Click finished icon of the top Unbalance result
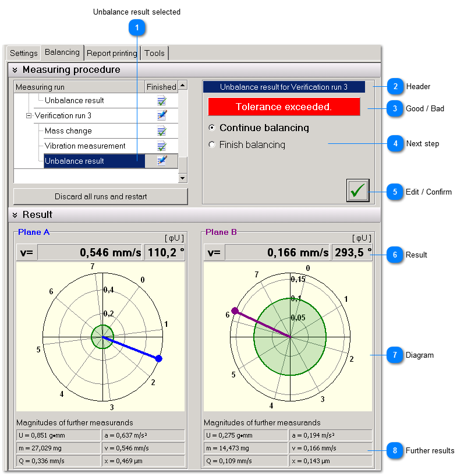 (x=161, y=101)
